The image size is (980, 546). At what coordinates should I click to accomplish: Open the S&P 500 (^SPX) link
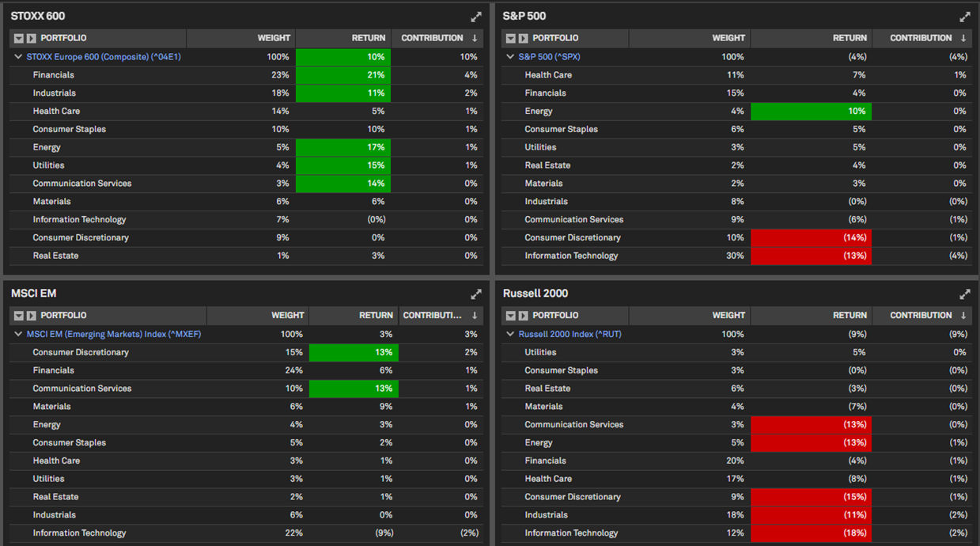pyautogui.click(x=550, y=57)
